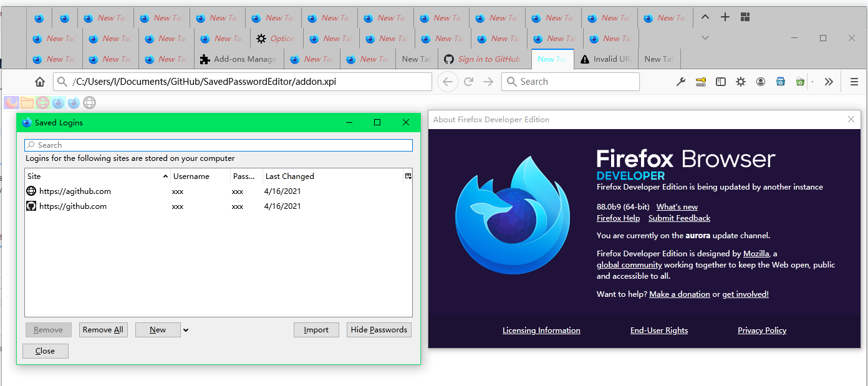Open the global community link
Image resolution: width=868 pixels, height=386 pixels.
(629, 265)
